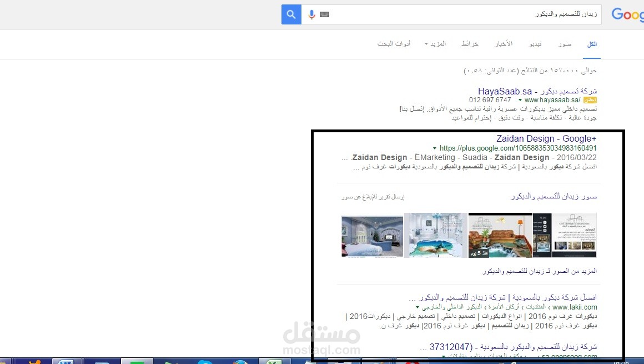644x364 pixels.
Task: Click المزيد من الصور لـ زيدان link
Action: pyautogui.click(x=540, y=271)
